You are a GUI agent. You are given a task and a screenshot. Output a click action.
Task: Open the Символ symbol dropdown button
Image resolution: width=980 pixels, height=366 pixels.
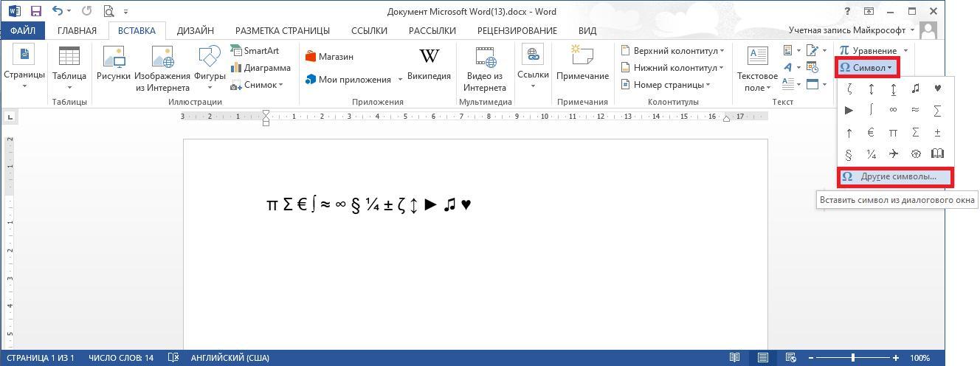point(867,67)
